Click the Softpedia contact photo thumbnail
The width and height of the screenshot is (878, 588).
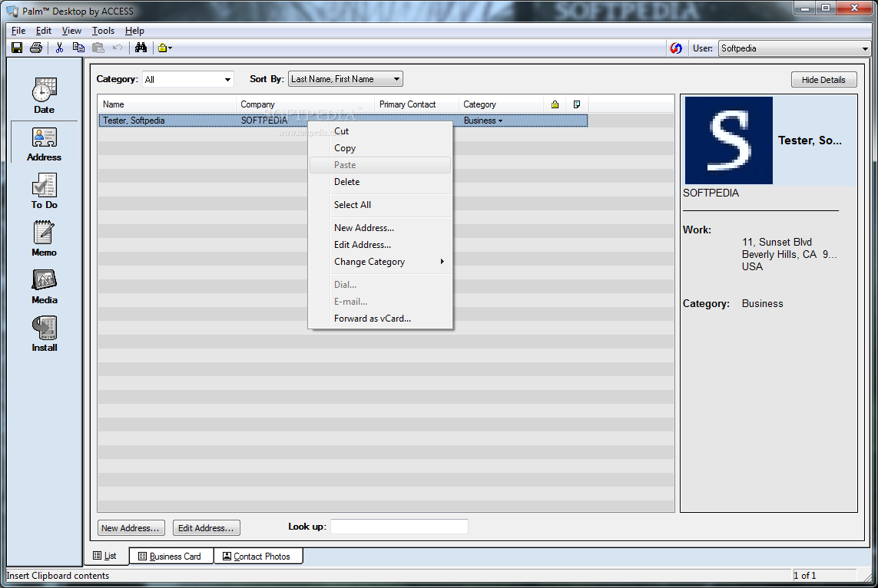pos(728,140)
